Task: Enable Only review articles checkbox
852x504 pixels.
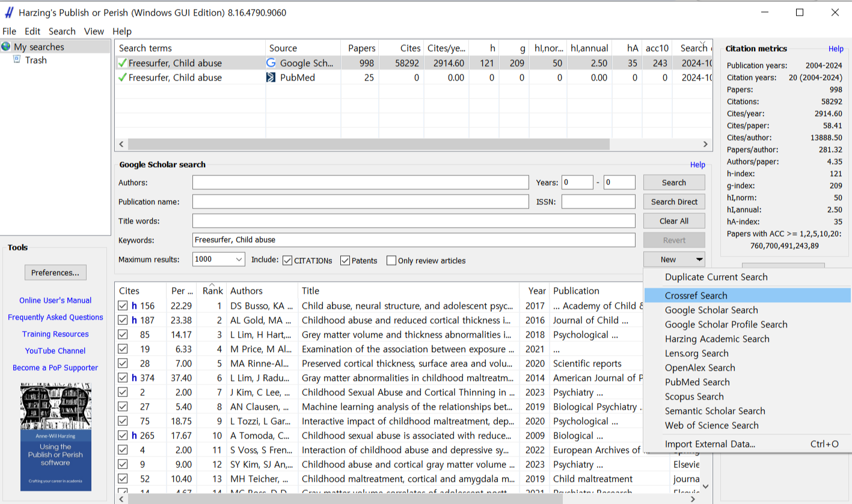Action: (391, 260)
